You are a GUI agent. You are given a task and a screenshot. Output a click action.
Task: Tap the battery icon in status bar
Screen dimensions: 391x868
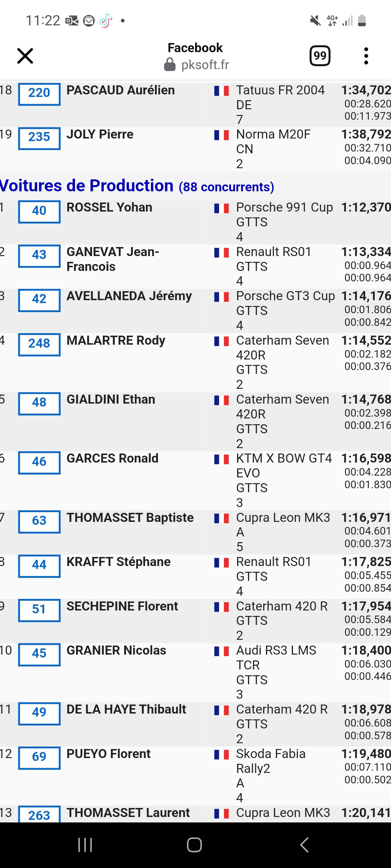click(362, 21)
